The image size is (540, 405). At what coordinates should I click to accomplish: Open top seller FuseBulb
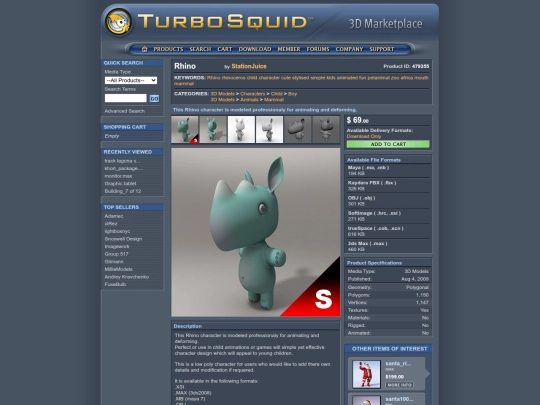[x=115, y=284]
